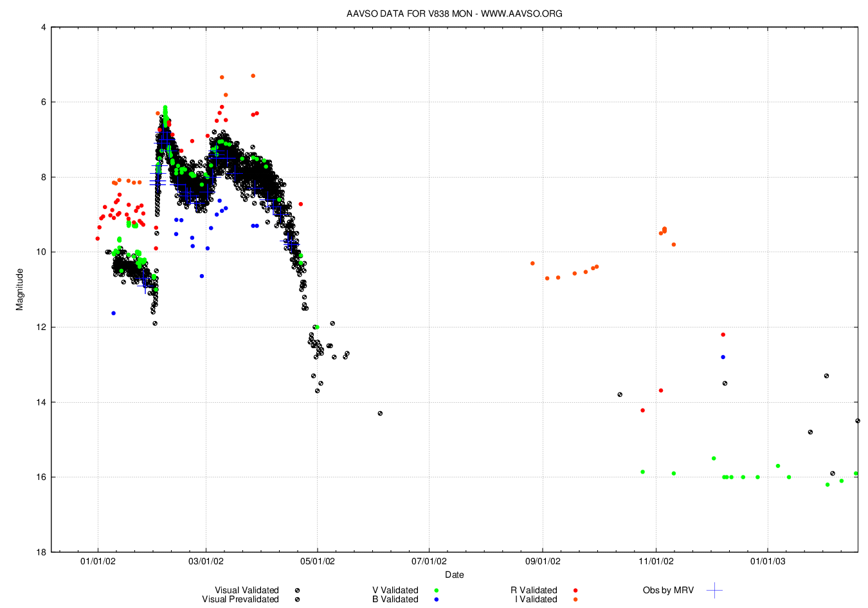The height and width of the screenshot is (608, 868).
Task: Click the lone blue point near magnitude 12.8
Action: pyautogui.click(x=723, y=356)
